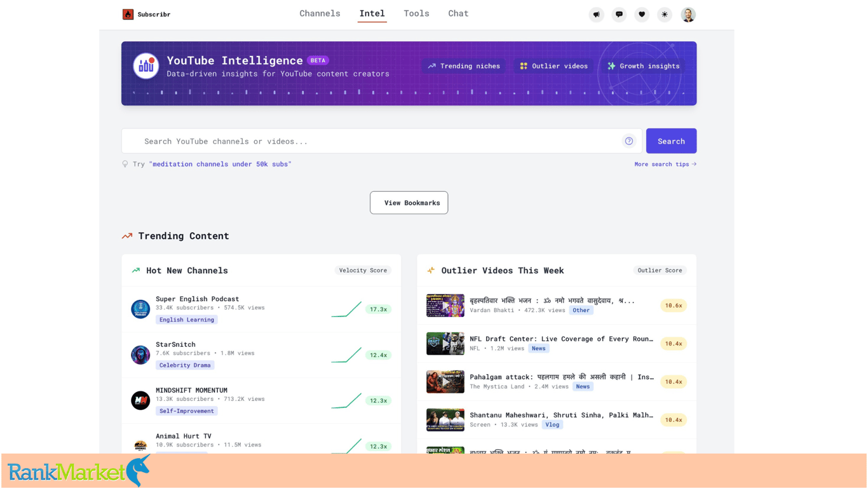Screen dimensions: 868x488
Task: Switch to the Intel tab
Action: point(372,13)
